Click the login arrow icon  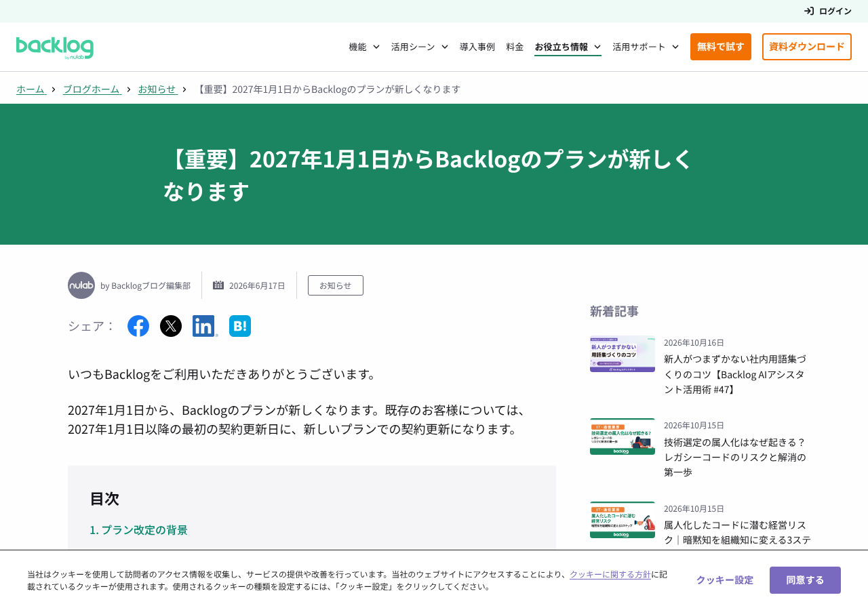point(809,11)
